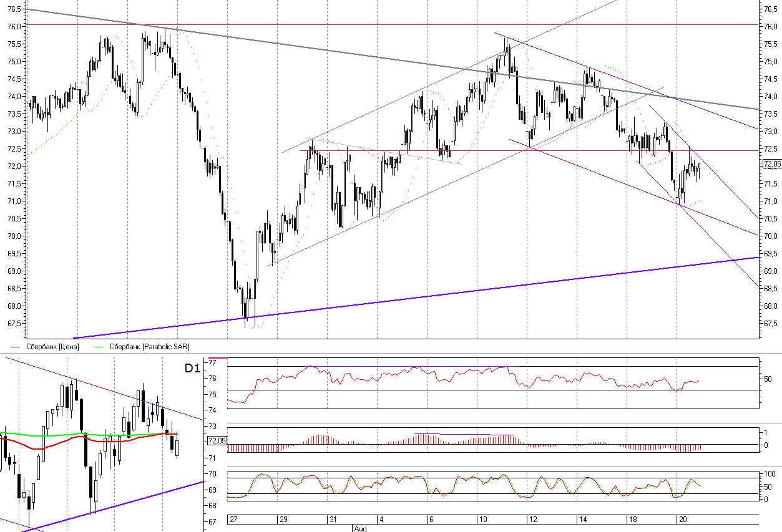782x532 pixels.
Task: Select date 12 on the time axis
Action: click(x=532, y=520)
